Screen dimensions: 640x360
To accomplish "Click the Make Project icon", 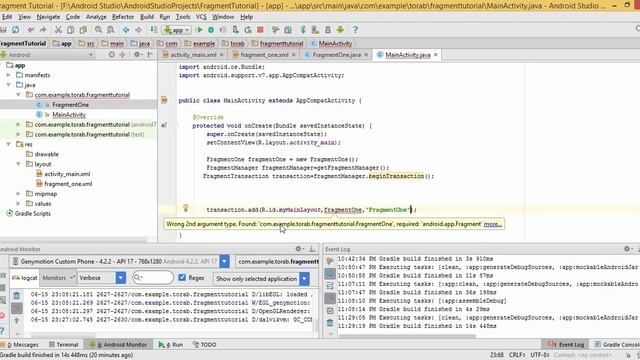I will [153, 30].
